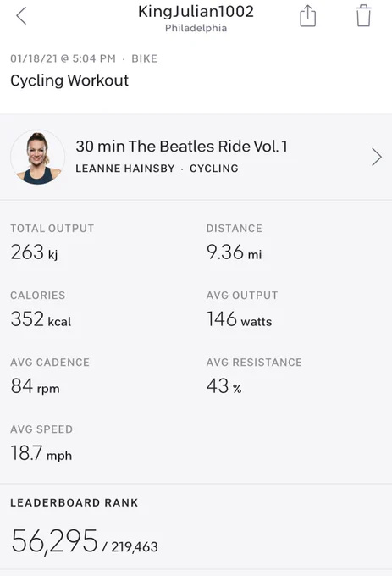
Task: Go back using the left chevron
Action: (21, 16)
